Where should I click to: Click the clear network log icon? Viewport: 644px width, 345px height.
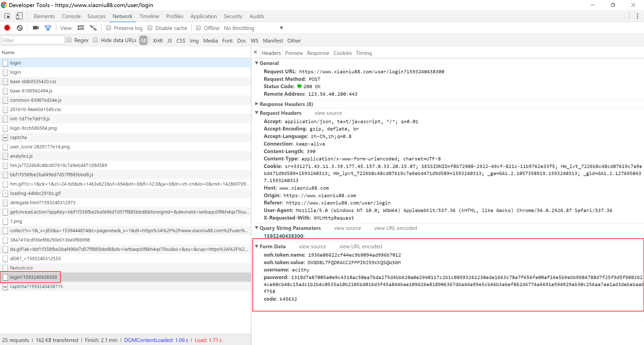coord(20,28)
